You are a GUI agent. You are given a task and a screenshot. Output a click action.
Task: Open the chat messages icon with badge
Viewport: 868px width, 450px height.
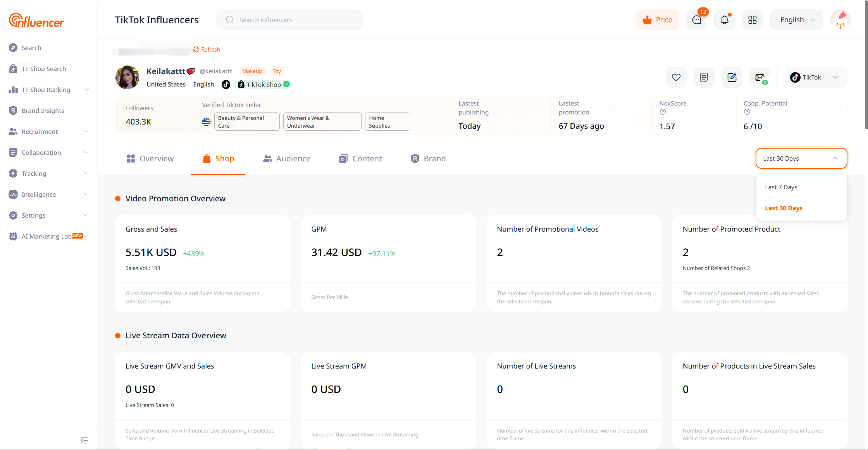pos(696,20)
